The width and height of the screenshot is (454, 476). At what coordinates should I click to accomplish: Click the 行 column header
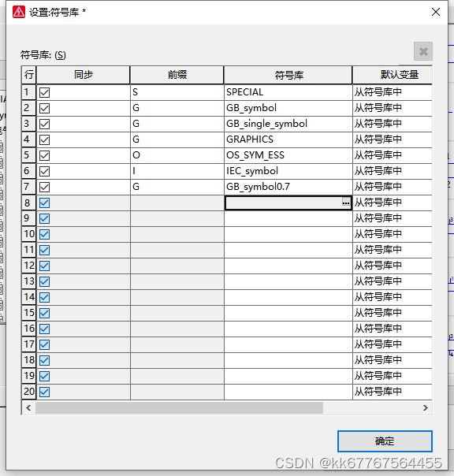[x=29, y=75]
